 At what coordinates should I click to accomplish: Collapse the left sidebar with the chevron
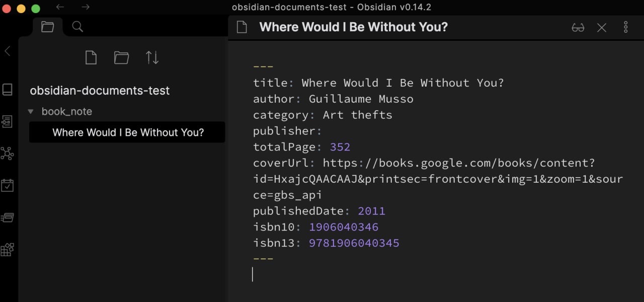pos(8,51)
